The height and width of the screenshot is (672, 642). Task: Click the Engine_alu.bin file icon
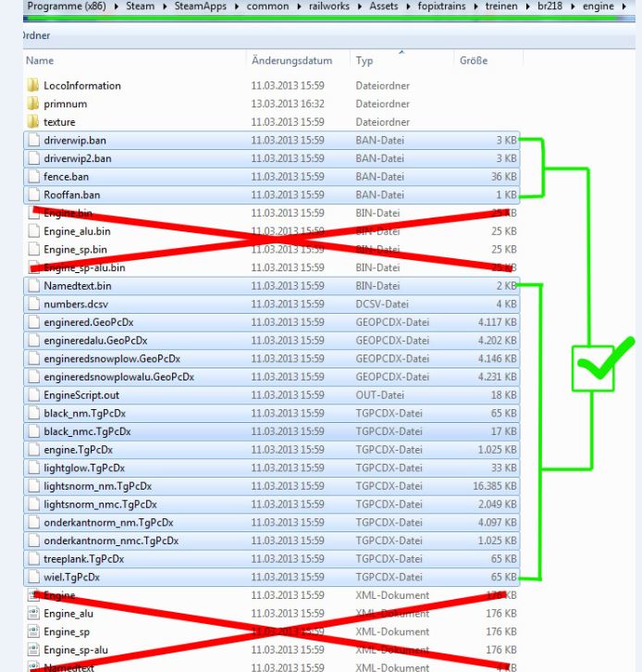click(x=34, y=231)
